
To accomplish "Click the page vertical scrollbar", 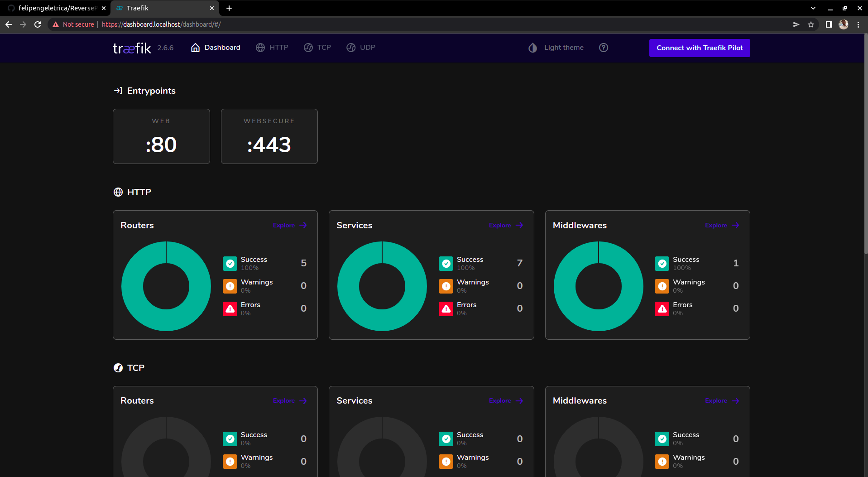I will click(x=865, y=144).
